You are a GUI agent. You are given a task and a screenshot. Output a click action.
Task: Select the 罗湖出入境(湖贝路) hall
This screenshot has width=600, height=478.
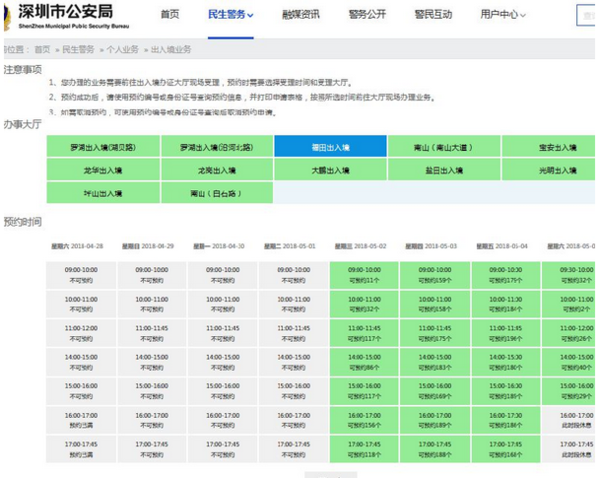pos(103,146)
